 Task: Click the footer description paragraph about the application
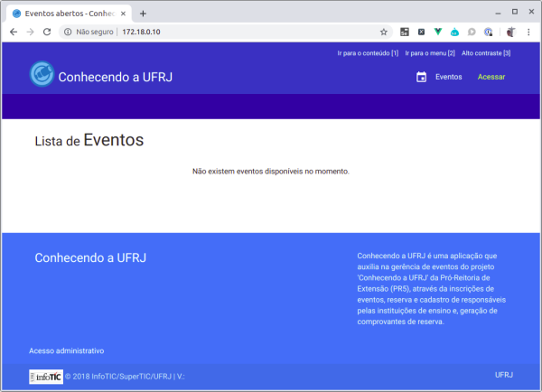[x=432, y=289]
